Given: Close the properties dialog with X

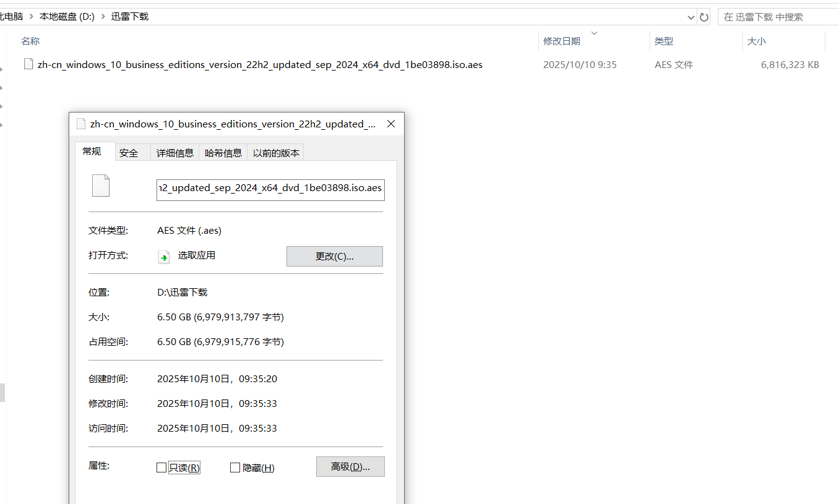Looking at the screenshot, I should (x=391, y=124).
